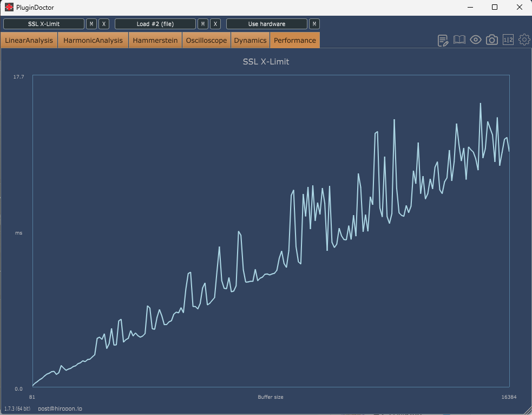This screenshot has width=532, height=415.
Task: Click the 16384 x-axis maximum label
Action: coord(509,397)
